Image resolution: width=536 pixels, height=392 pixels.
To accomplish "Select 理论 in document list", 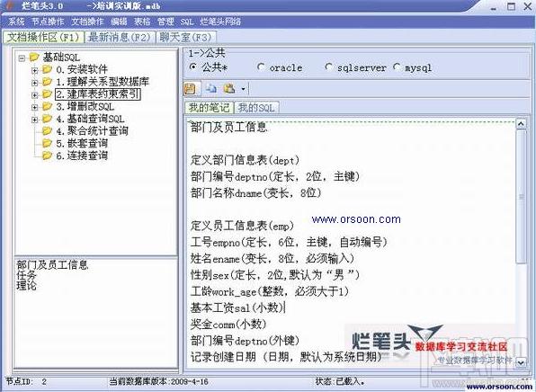I will click(x=26, y=285).
